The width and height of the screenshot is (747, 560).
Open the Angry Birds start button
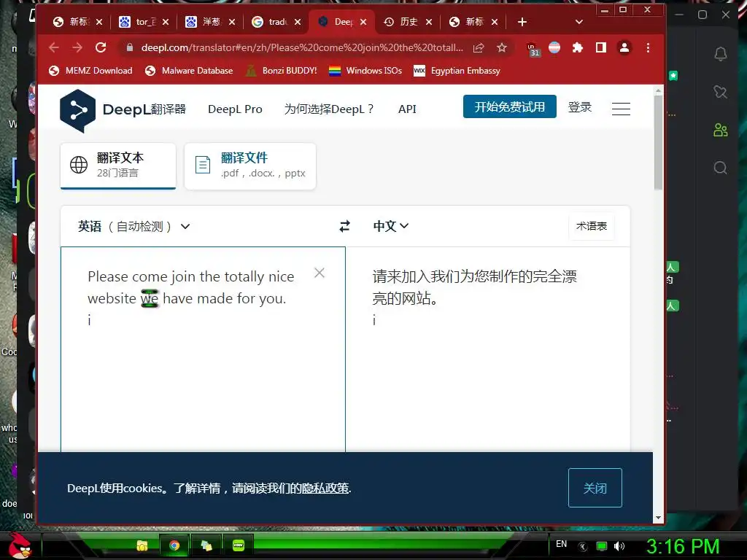pyautogui.click(x=20, y=545)
